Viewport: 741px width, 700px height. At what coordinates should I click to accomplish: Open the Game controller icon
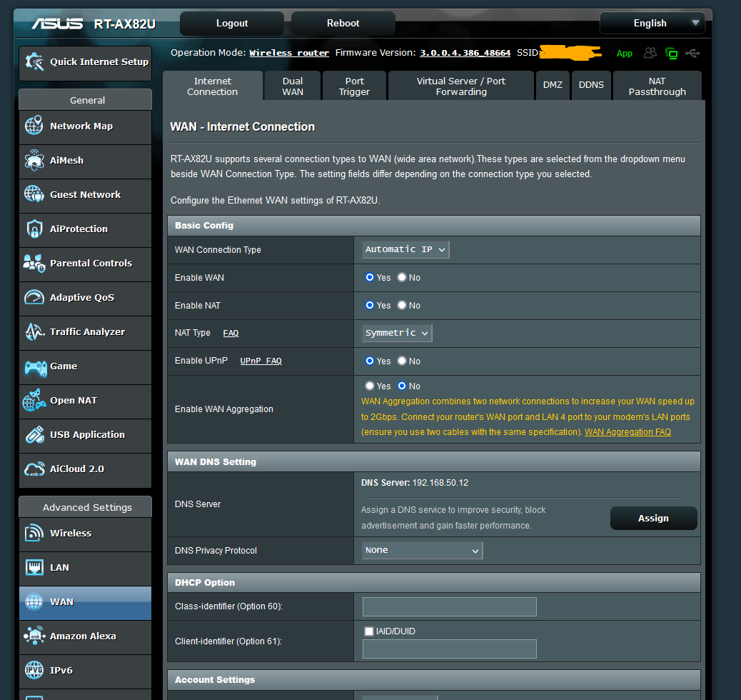tap(34, 366)
